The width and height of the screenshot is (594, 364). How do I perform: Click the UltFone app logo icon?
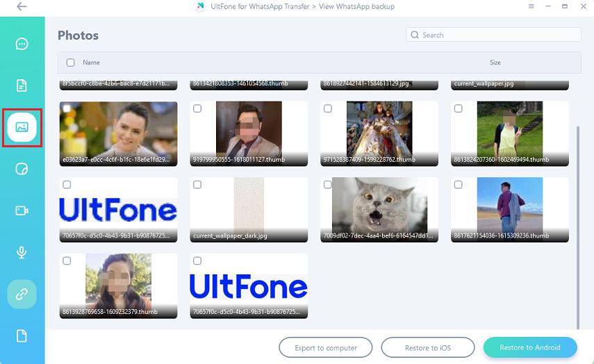[x=200, y=6]
